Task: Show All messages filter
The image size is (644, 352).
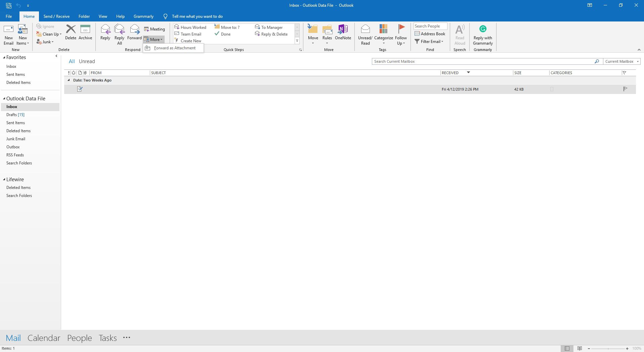Action: 72,61
